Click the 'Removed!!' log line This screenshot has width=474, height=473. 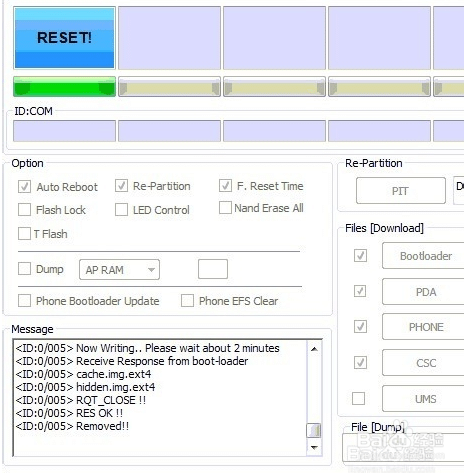click(x=72, y=426)
